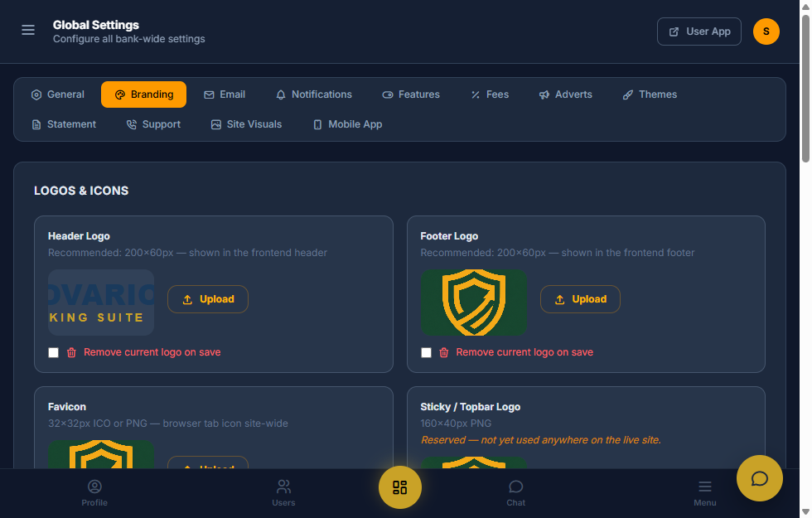Open the hamburger sidebar menu icon

[28, 30]
